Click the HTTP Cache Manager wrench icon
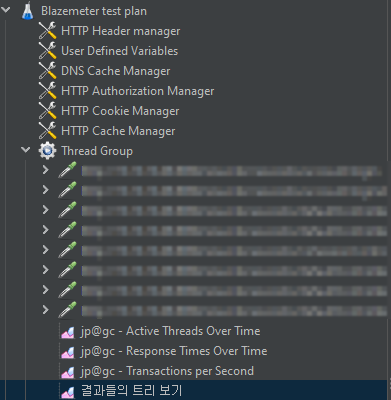The image size is (391, 400). click(47, 131)
